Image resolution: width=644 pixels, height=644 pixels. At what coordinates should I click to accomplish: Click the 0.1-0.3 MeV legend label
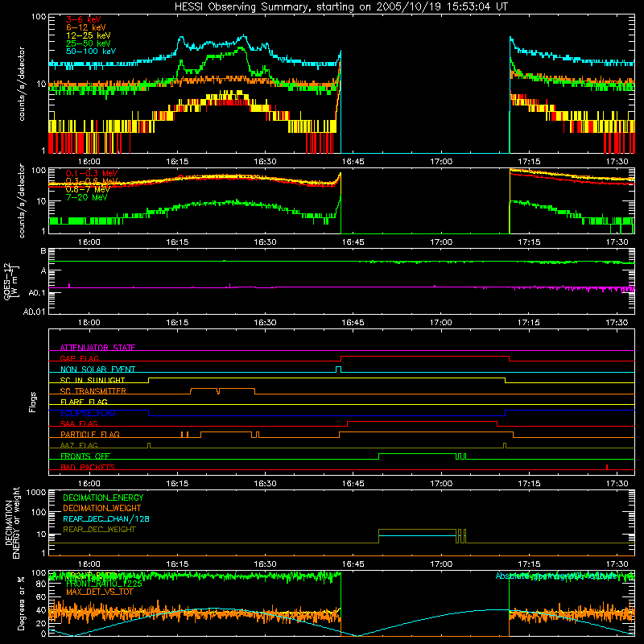[x=92, y=173]
